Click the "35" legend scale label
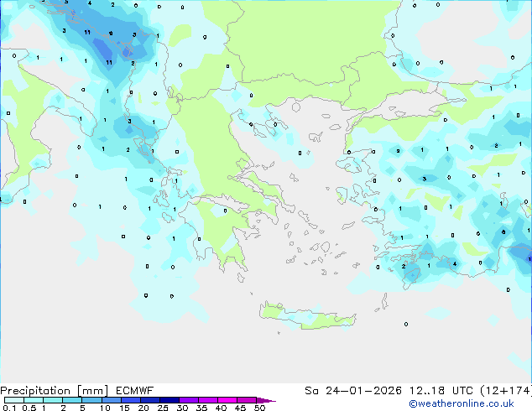Viewport: 532px width, 411px height. (x=201, y=408)
